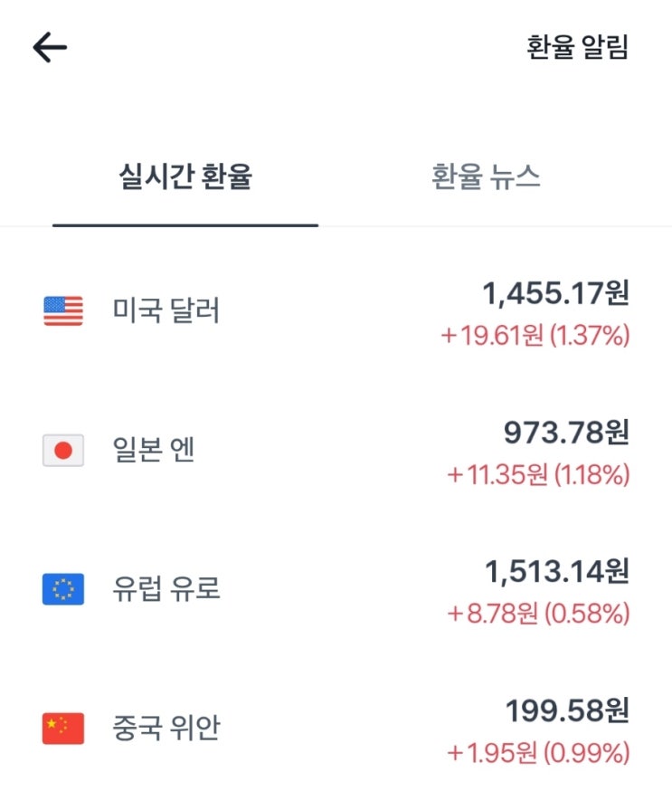Click the +19.61원 (1.37%) change value

[x=535, y=336]
